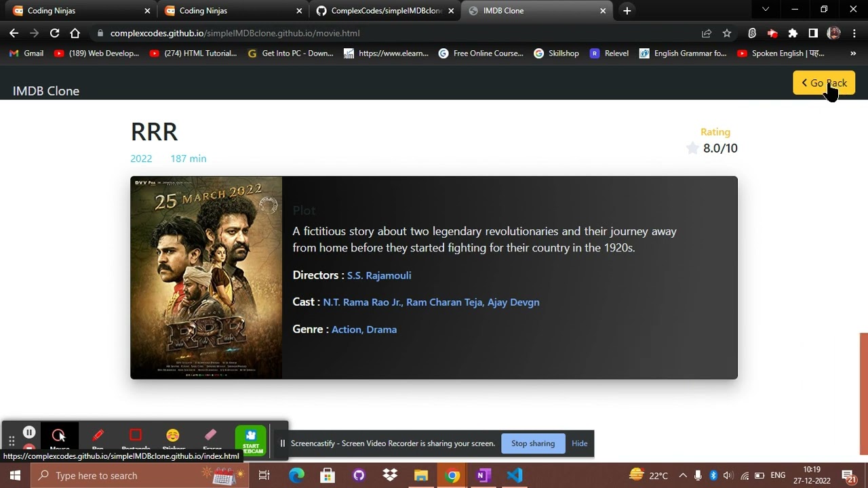Image resolution: width=868 pixels, height=488 pixels.
Task: Select the Screencastify Mouse tool
Action: (x=59, y=439)
